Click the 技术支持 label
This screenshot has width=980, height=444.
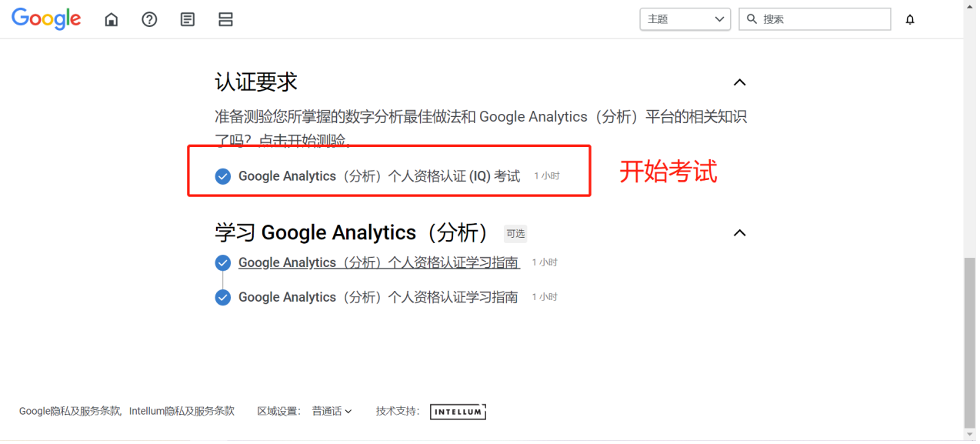point(398,412)
